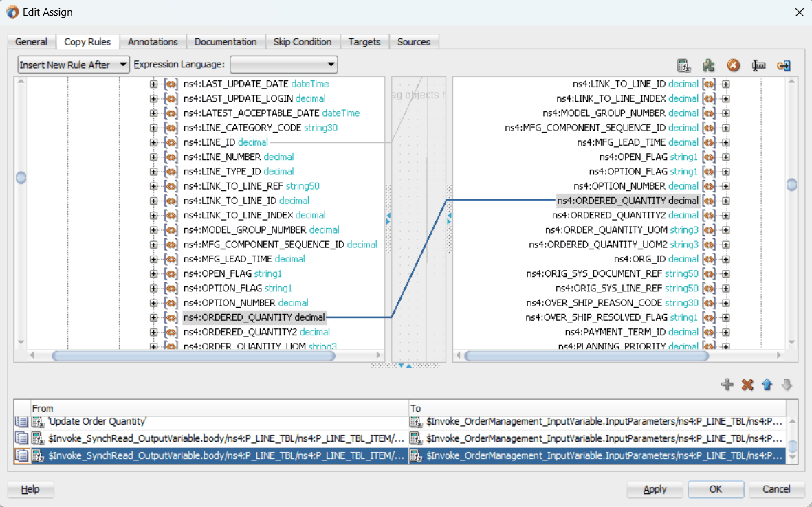Click the Apply button

click(655, 489)
